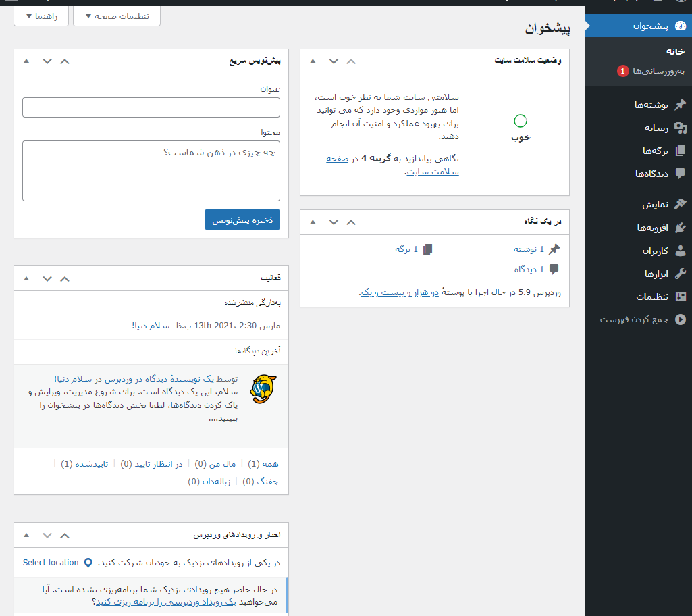Move Site Health (وضعیت سلامت سایت) widget up
692x616 pixels.
pos(351,61)
